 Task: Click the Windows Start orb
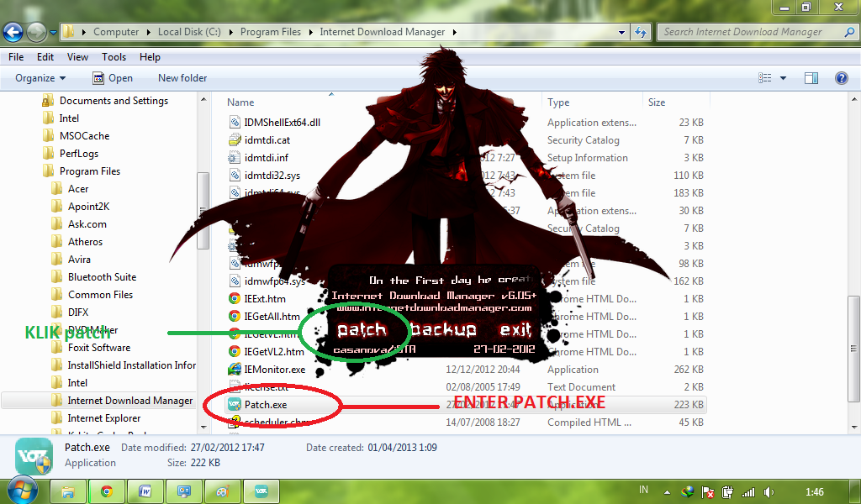[21, 490]
